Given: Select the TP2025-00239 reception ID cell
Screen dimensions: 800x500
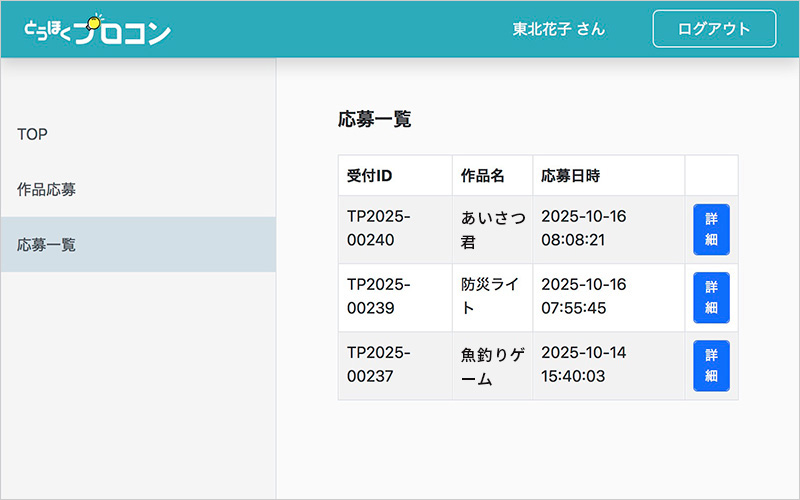Looking at the screenshot, I should pyautogui.click(x=378, y=297).
